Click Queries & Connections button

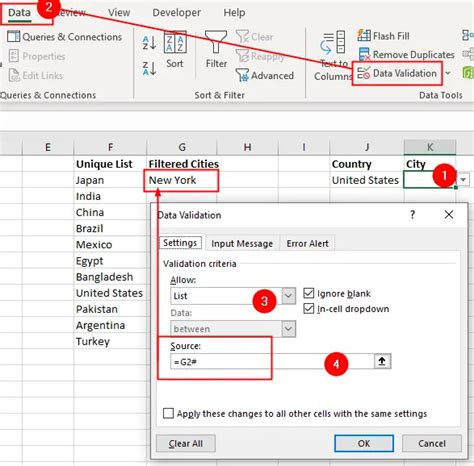[x=65, y=37]
